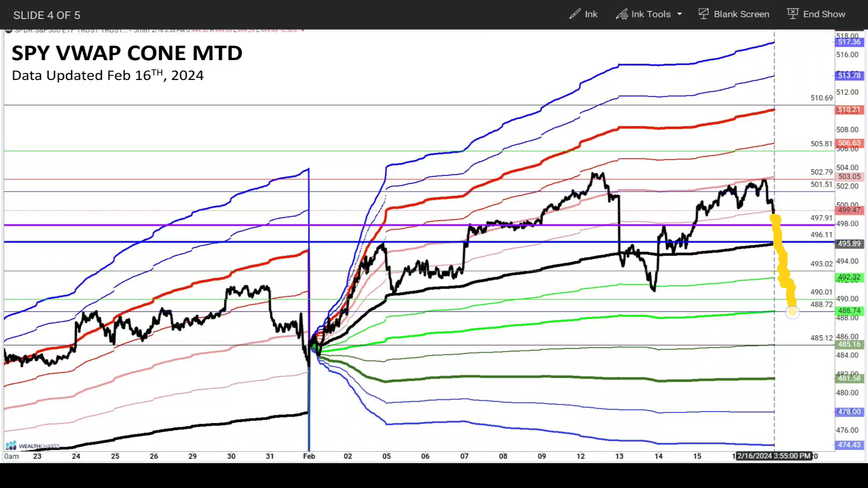This screenshot has width=868, height=488.
Task: Click the 488.74 green price label
Action: 849,311
